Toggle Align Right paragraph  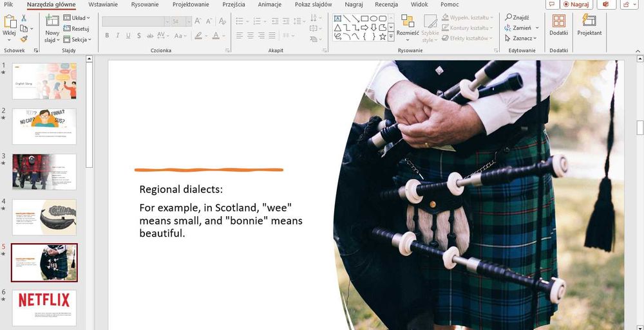pyautogui.click(x=261, y=36)
